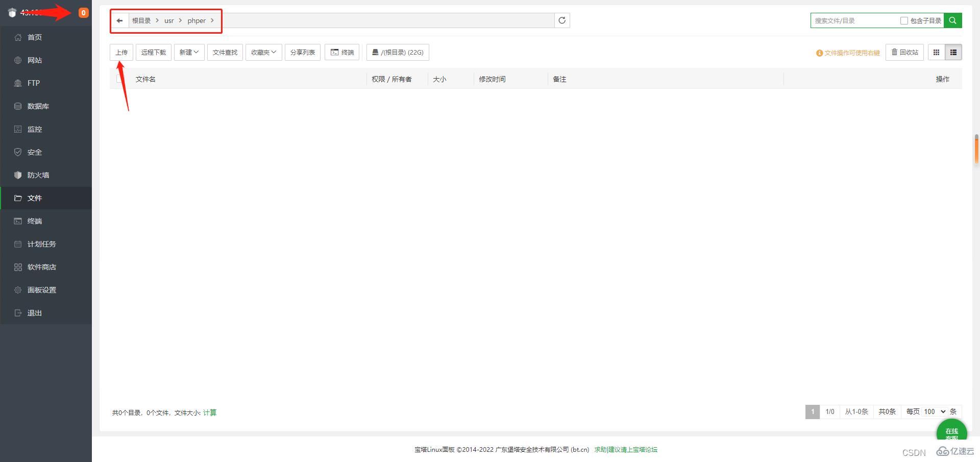Open 求助|建议请上宝塔论坛 link
This screenshot has width=980, height=462.
(626, 450)
